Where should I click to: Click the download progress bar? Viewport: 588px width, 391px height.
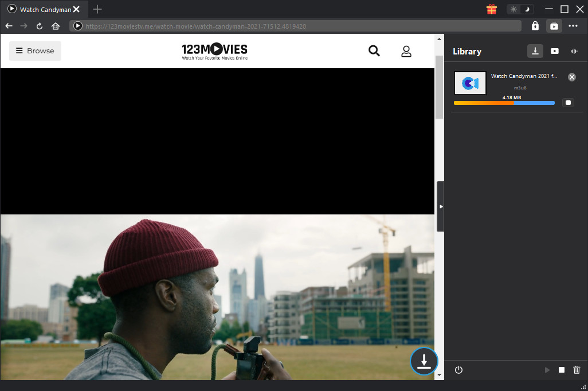(504, 103)
